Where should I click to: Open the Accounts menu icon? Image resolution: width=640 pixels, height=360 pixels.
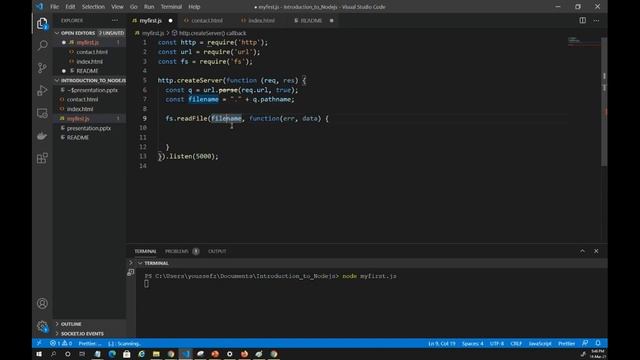click(42, 303)
